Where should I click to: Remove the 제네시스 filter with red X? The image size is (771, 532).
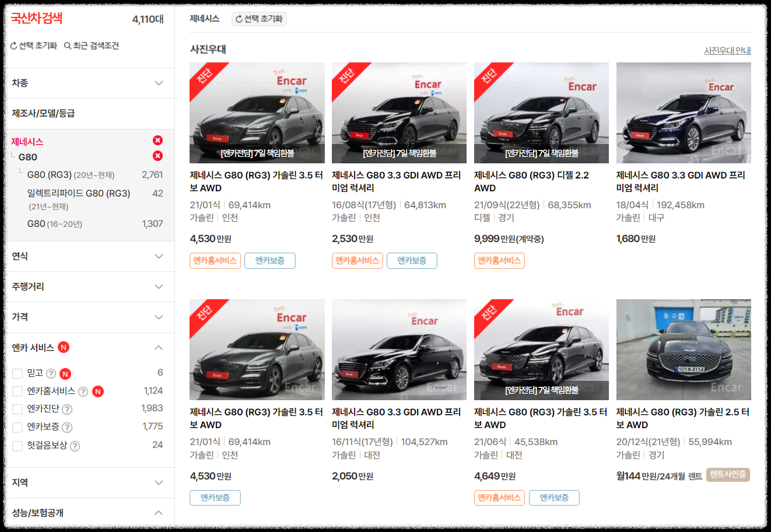(157, 141)
